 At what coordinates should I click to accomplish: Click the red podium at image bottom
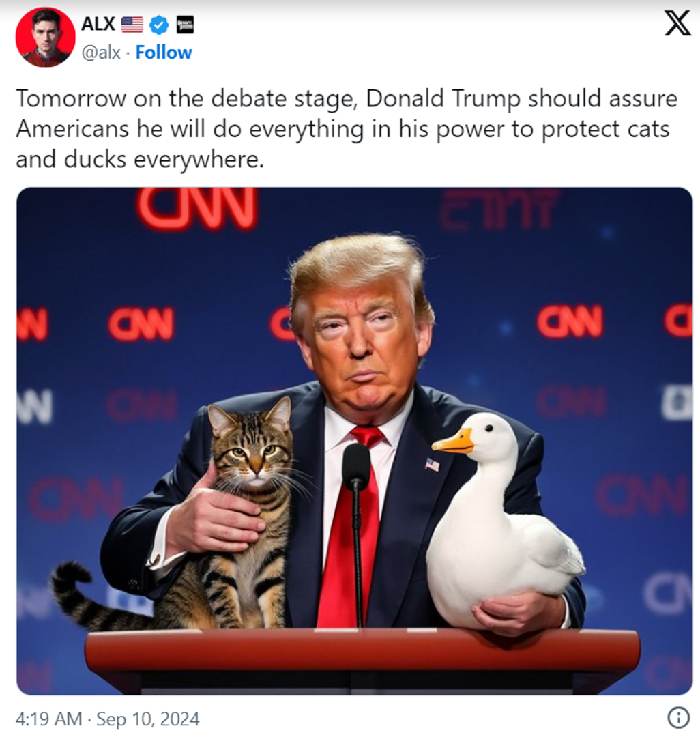click(362, 661)
